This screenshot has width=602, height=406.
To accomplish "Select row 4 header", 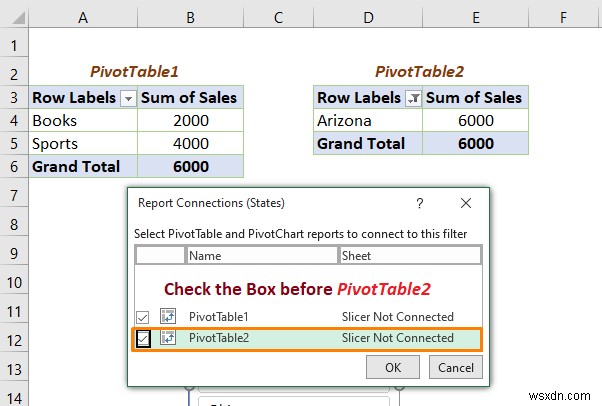I will tap(14, 120).
